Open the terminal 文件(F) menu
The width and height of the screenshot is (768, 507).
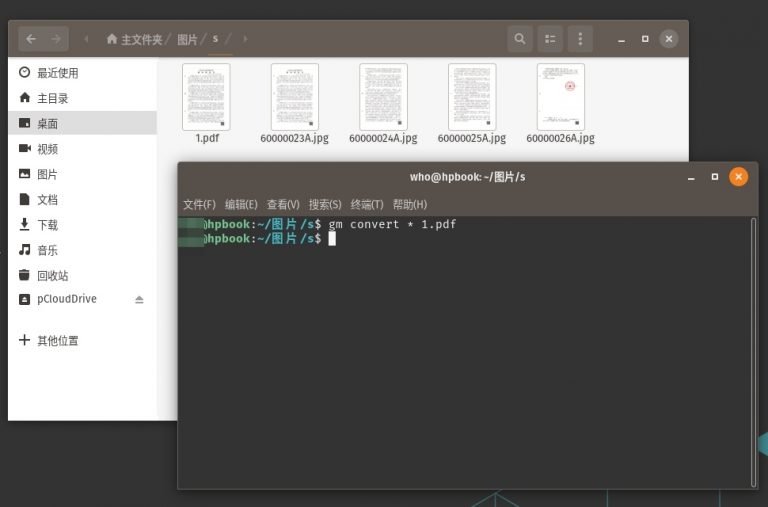(199, 204)
